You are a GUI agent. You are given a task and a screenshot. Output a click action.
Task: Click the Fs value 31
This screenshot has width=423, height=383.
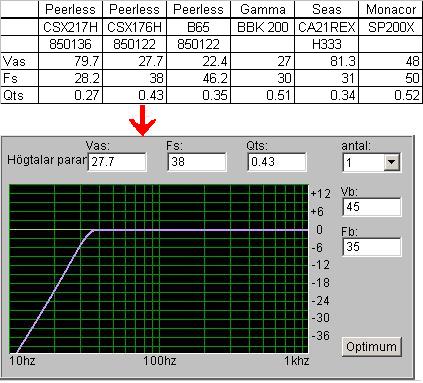point(327,78)
